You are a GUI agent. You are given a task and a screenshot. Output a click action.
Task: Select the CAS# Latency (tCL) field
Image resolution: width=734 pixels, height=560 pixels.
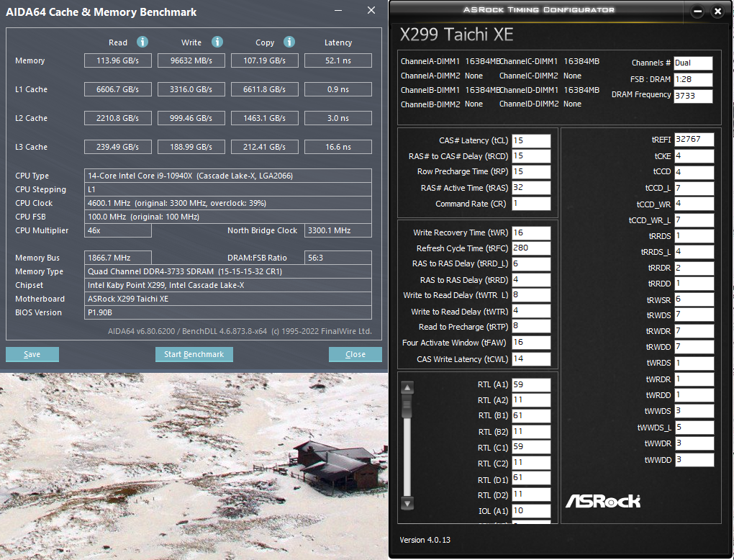(x=531, y=140)
